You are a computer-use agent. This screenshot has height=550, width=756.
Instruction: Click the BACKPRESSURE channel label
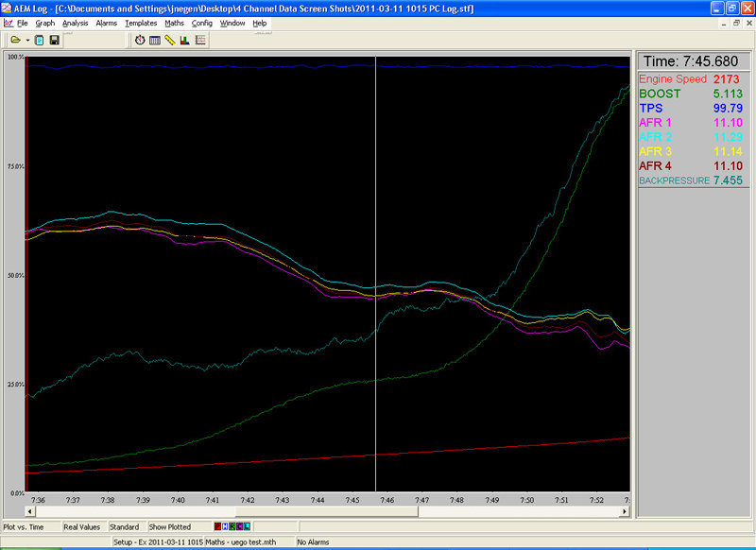click(674, 180)
